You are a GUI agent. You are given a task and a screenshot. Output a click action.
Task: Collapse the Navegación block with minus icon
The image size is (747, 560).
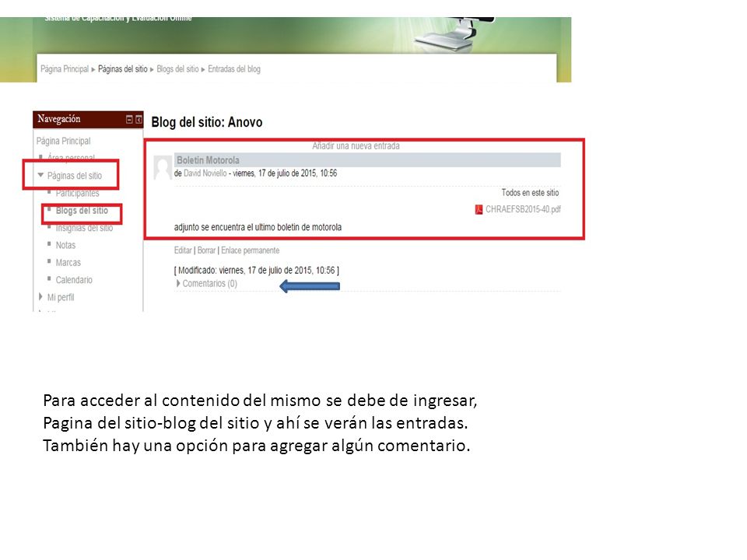point(129,120)
